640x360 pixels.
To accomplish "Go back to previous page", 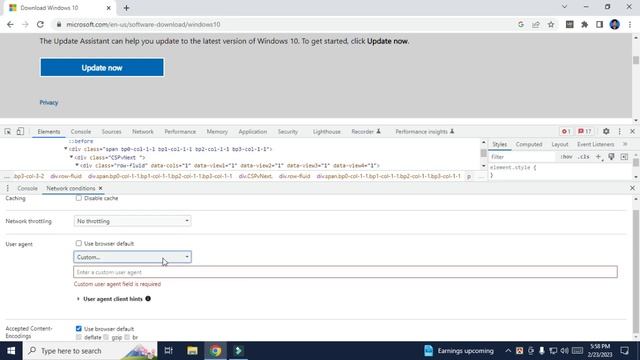I will click(x=10, y=24).
